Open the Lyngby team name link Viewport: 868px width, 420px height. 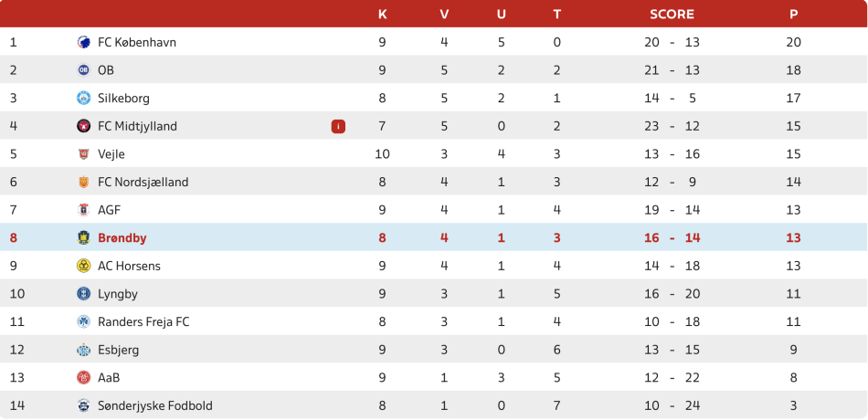[117, 294]
